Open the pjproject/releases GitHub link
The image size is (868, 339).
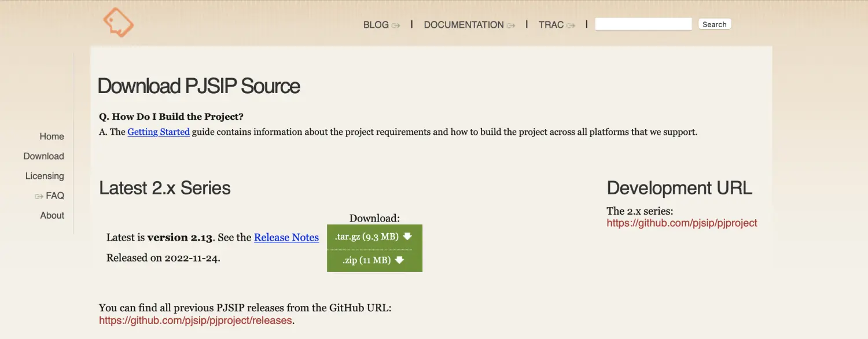[196, 320]
